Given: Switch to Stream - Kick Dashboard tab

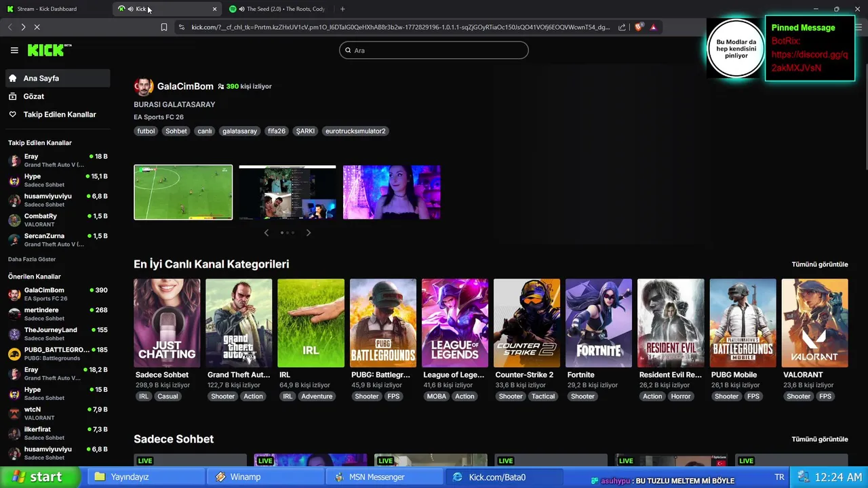Looking at the screenshot, I should click(56, 9).
